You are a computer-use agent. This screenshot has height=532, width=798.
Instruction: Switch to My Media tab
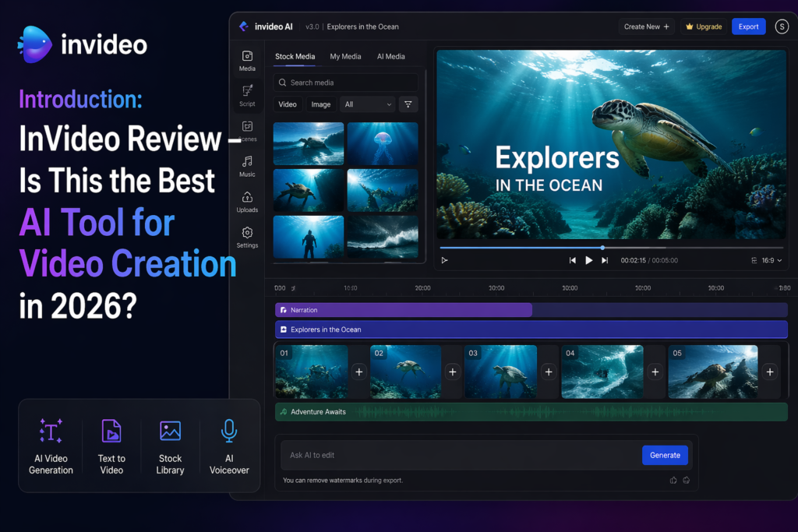(x=345, y=56)
